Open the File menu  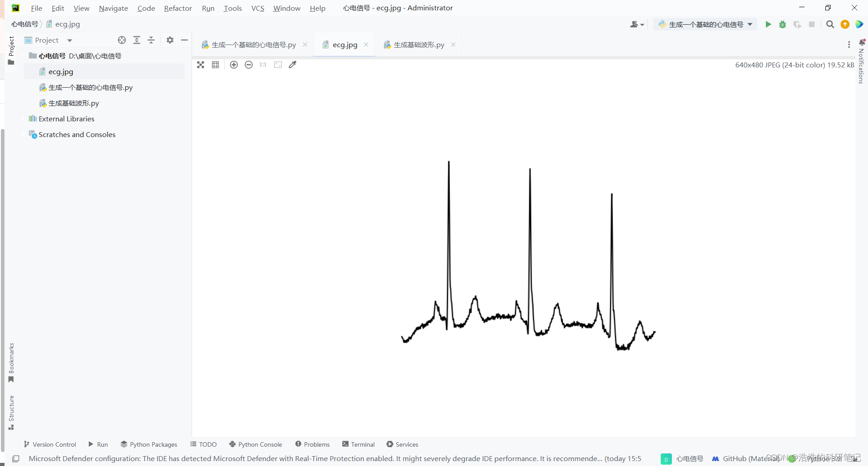click(x=36, y=8)
